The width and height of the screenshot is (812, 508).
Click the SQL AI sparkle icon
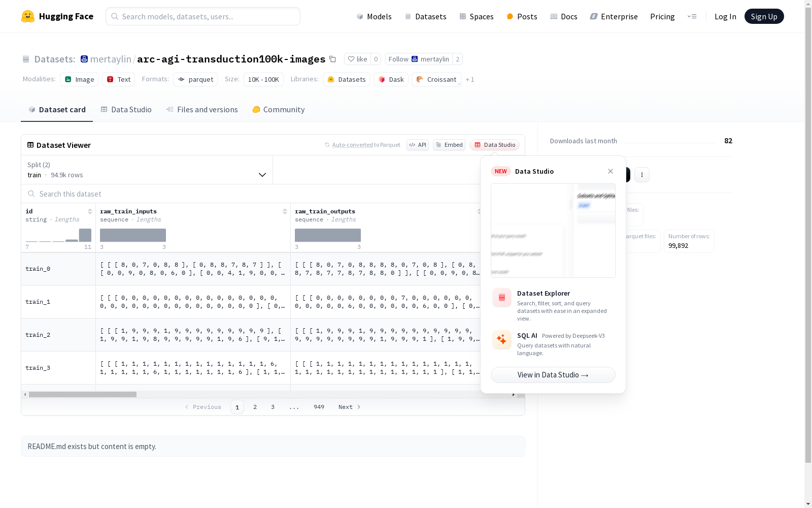point(502,339)
